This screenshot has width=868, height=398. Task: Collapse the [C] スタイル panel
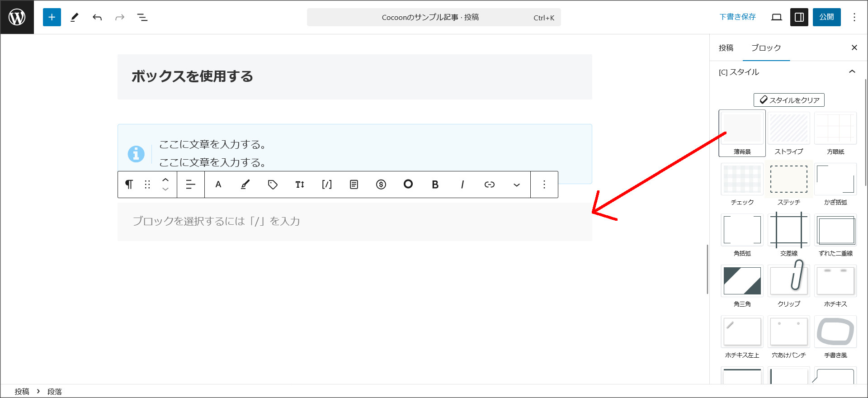(x=852, y=72)
